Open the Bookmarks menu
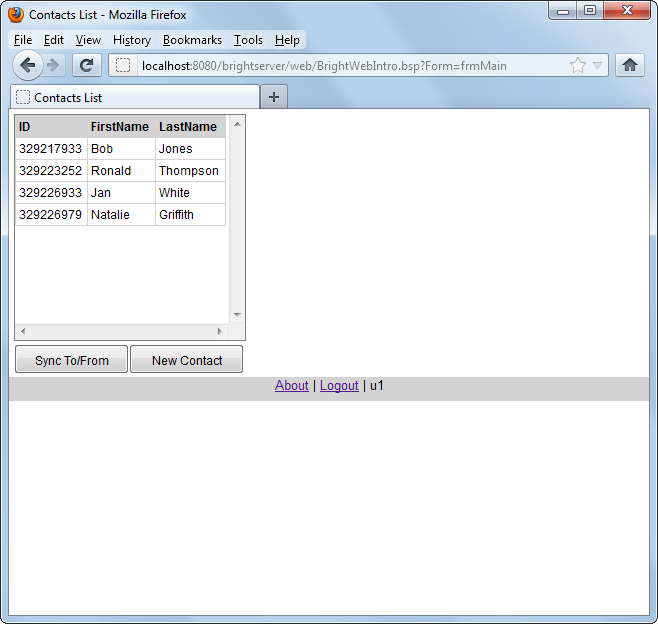This screenshot has width=658, height=624. 192,40
